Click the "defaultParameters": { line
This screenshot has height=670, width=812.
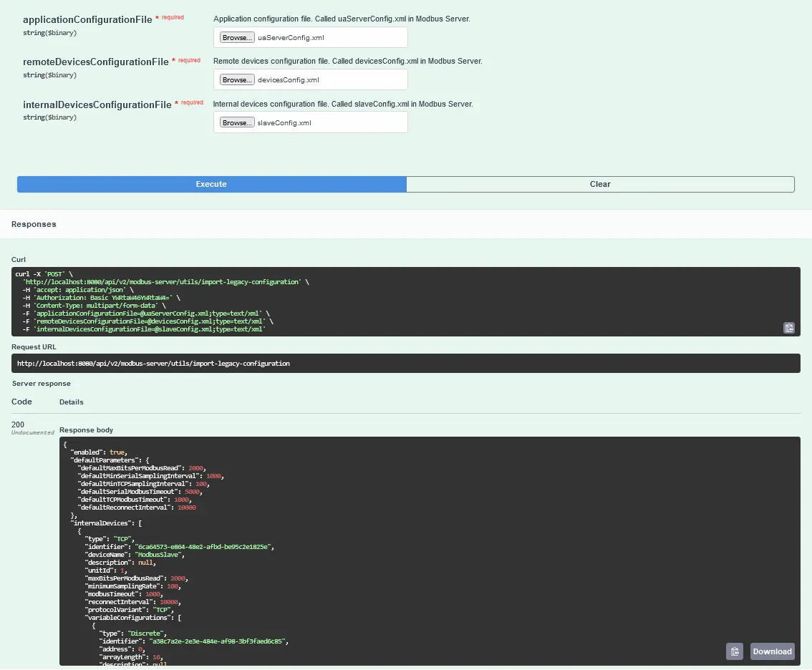110,460
